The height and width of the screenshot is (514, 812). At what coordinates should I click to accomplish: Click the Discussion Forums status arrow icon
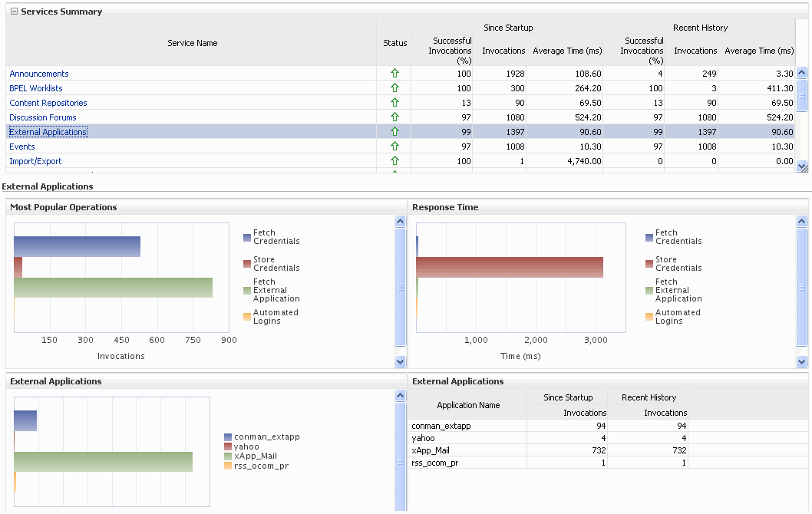point(394,117)
